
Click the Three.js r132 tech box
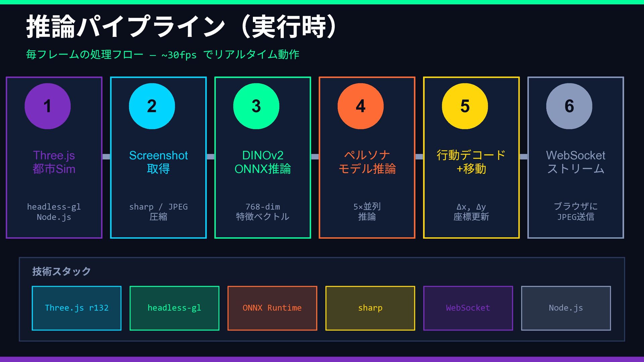click(76, 308)
